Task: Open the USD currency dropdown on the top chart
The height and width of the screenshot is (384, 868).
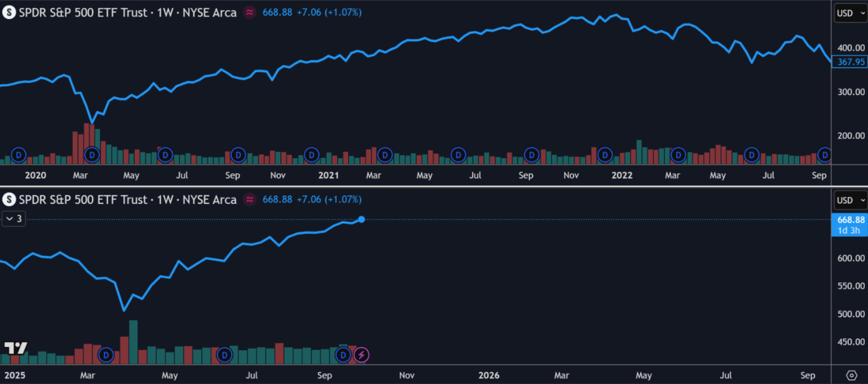Action: pos(851,13)
